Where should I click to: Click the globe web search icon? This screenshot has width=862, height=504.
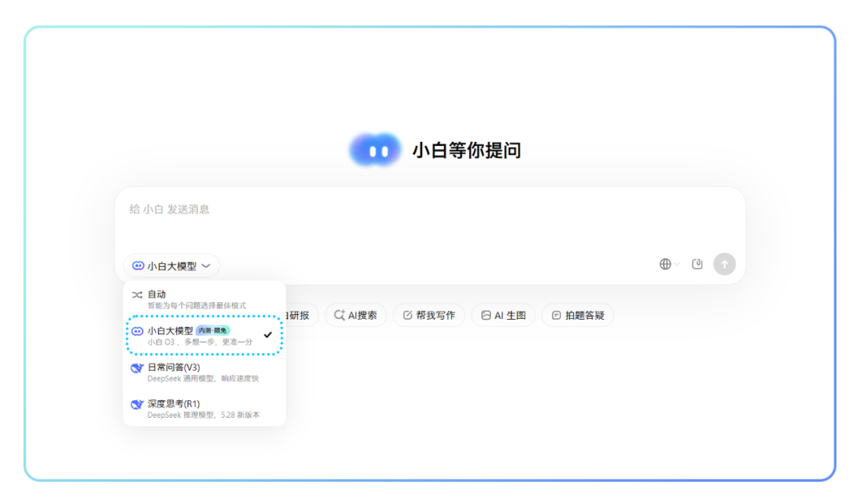665,264
